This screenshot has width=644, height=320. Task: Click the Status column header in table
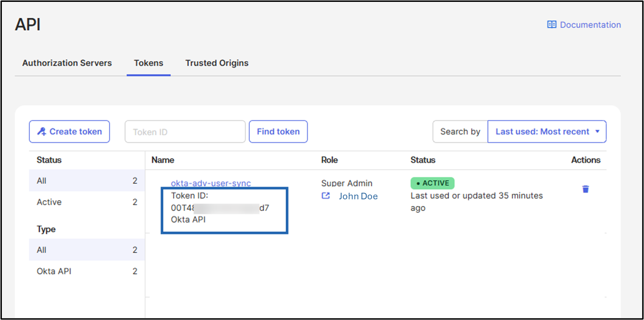pyautogui.click(x=423, y=160)
